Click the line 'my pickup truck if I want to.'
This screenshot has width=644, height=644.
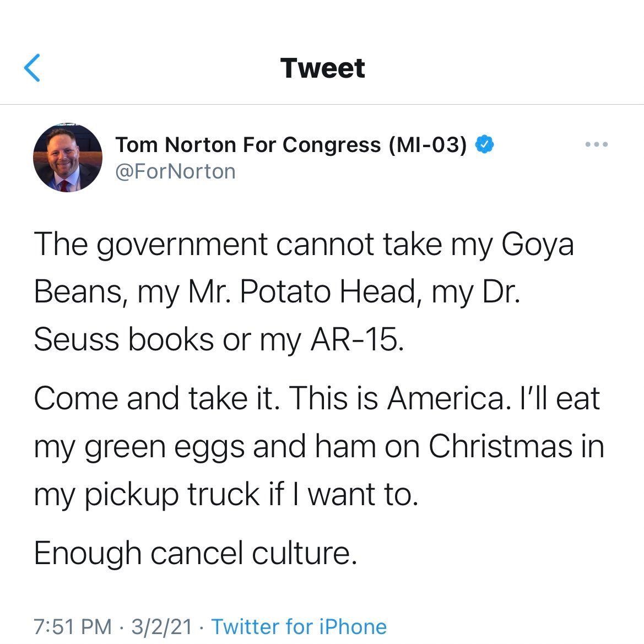226,495
